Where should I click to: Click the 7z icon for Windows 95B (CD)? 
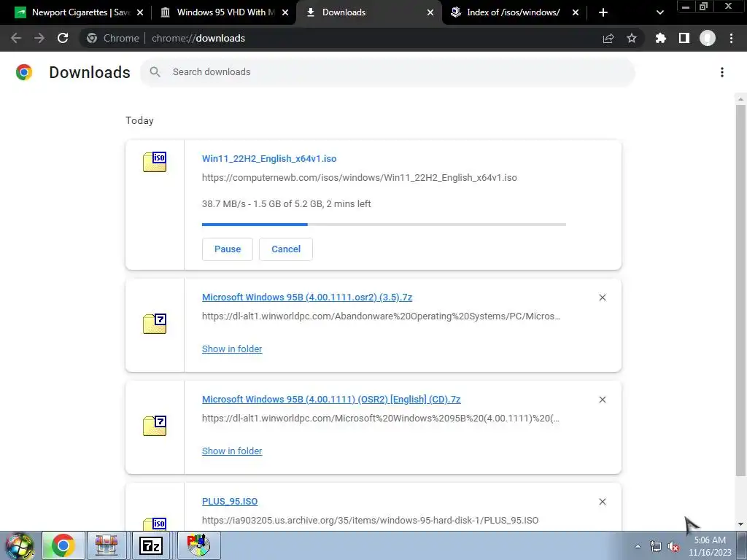click(155, 426)
